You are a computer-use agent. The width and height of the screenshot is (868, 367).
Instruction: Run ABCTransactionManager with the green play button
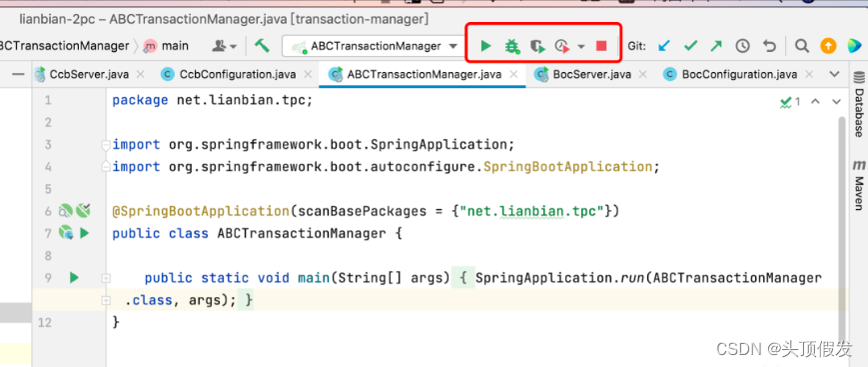(x=485, y=46)
